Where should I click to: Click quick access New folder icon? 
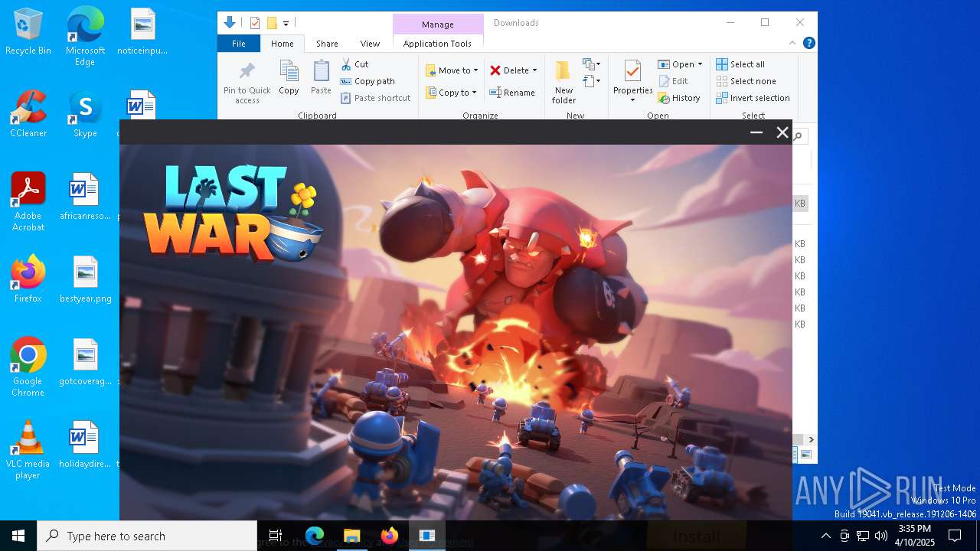[272, 23]
